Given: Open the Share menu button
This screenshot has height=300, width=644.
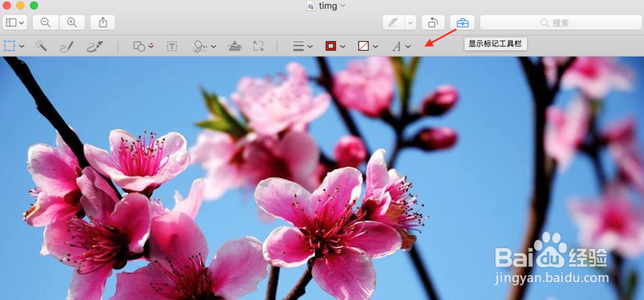Looking at the screenshot, I should [x=102, y=23].
